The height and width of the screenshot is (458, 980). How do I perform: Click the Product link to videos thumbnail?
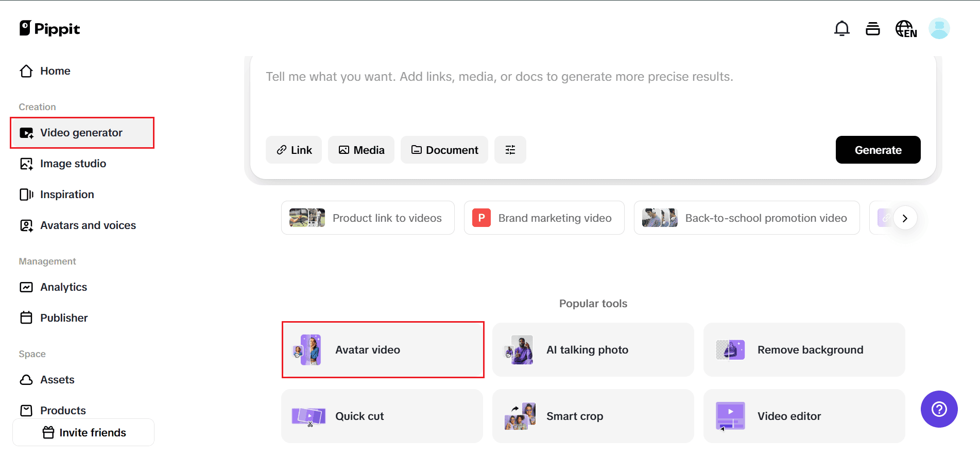[307, 218]
